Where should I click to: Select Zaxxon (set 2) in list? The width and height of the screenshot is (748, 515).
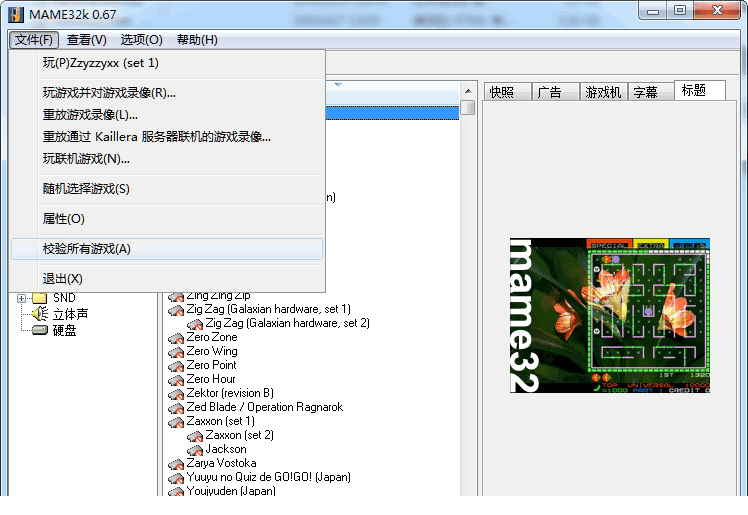(239, 435)
